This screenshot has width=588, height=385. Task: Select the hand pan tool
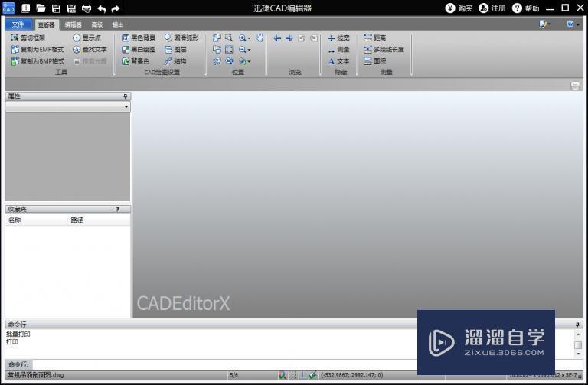tap(260, 38)
